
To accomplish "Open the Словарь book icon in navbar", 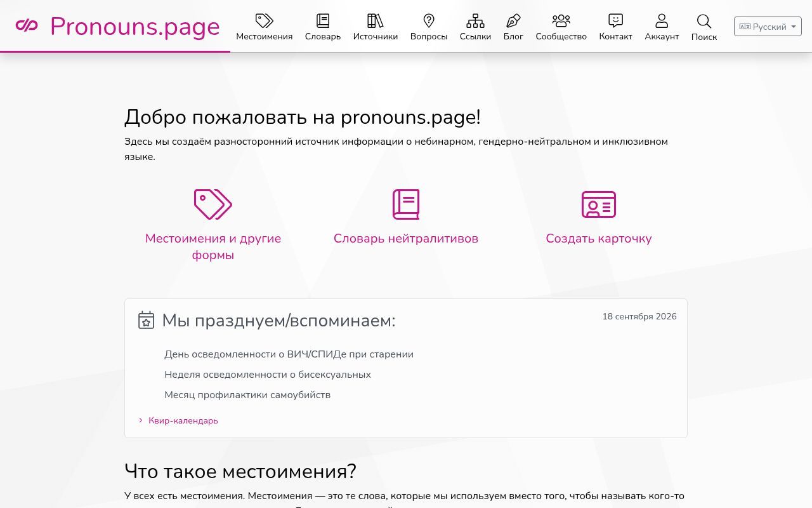I will [323, 21].
